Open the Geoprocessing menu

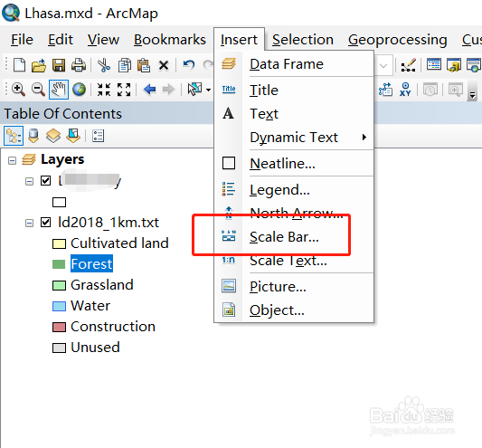398,40
